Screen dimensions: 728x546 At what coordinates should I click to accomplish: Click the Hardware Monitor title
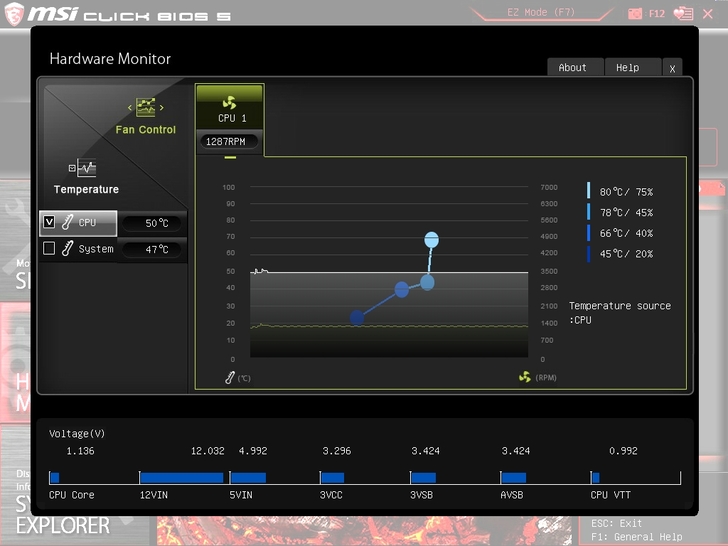110,59
